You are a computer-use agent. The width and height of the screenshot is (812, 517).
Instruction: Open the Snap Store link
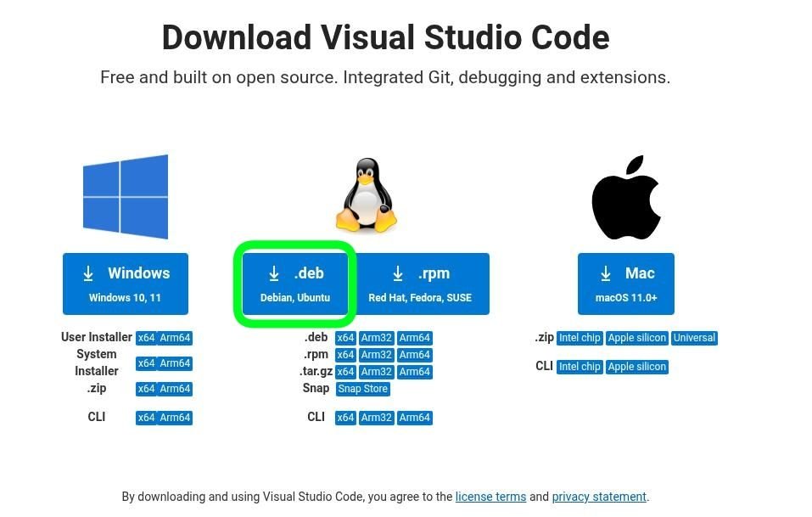pyautogui.click(x=362, y=389)
